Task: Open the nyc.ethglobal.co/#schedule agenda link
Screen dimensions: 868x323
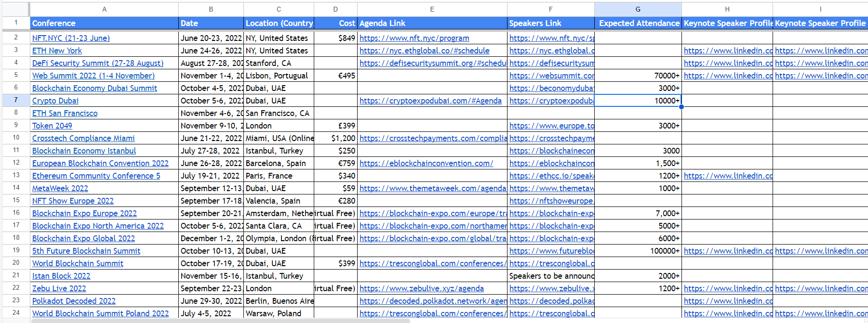Action: 425,51
